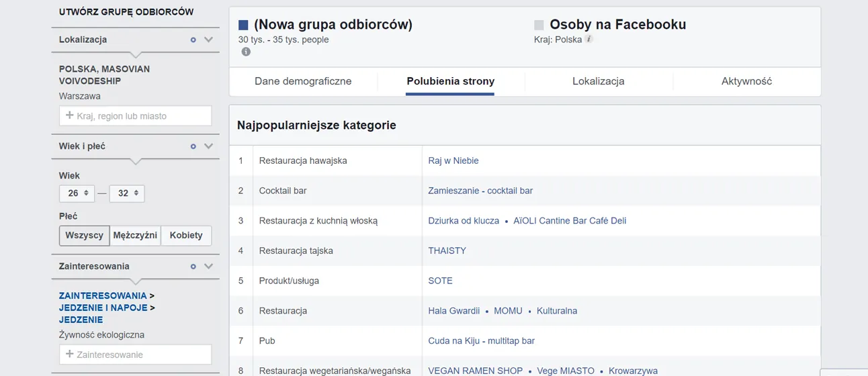Image resolution: width=868 pixels, height=376 pixels.
Task: Open the Dziurka od klucza link
Action: [464, 221]
